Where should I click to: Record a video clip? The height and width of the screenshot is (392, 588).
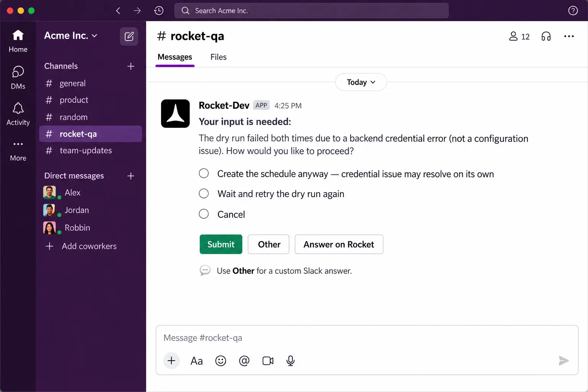point(268,361)
